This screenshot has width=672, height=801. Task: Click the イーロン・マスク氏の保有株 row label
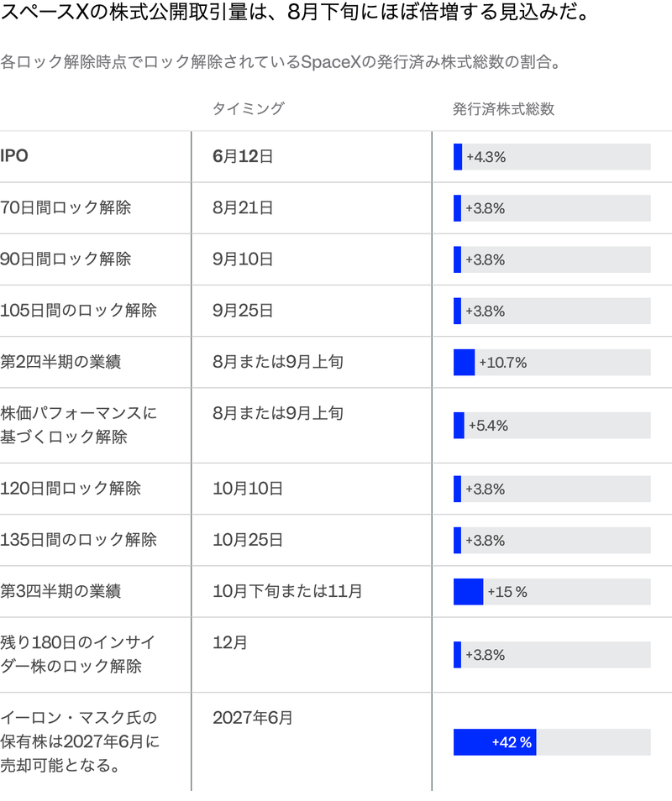[80, 741]
